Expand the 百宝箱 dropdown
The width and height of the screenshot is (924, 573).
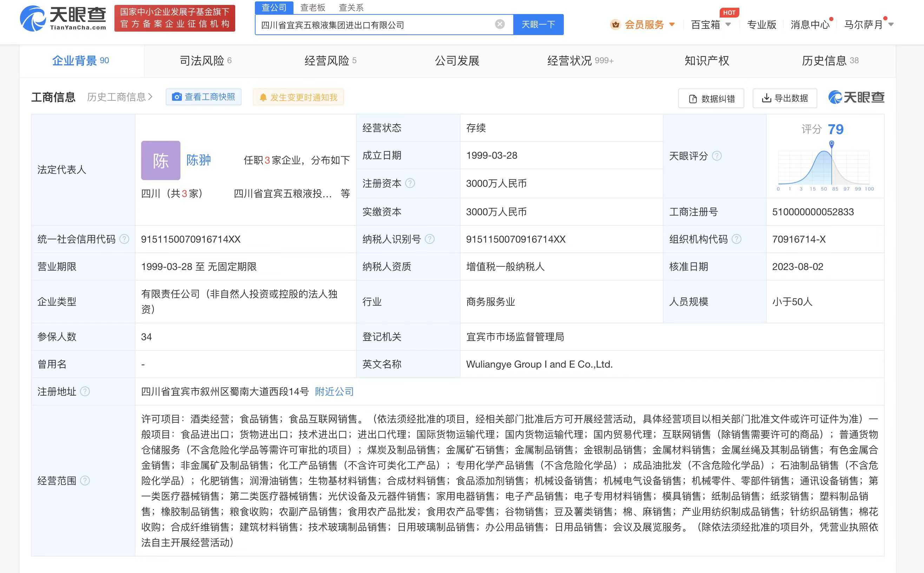[728, 25]
